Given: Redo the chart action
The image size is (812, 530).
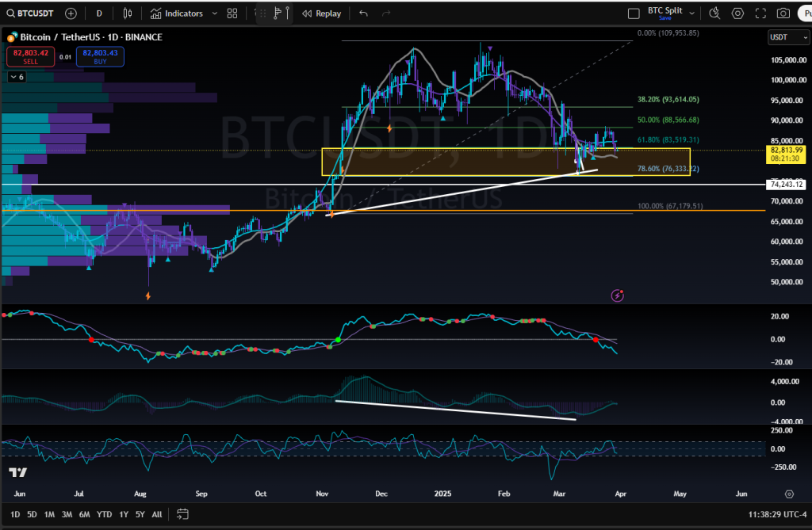Looking at the screenshot, I should [386, 13].
